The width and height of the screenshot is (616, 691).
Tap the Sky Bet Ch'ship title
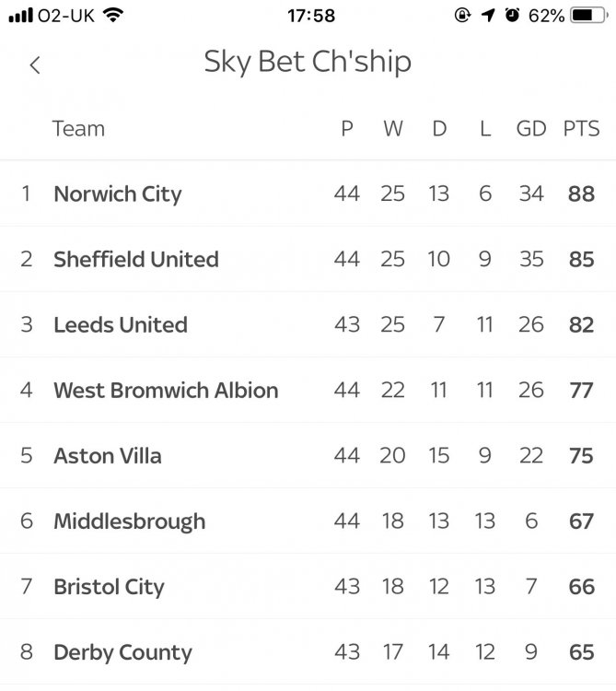tap(308, 62)
